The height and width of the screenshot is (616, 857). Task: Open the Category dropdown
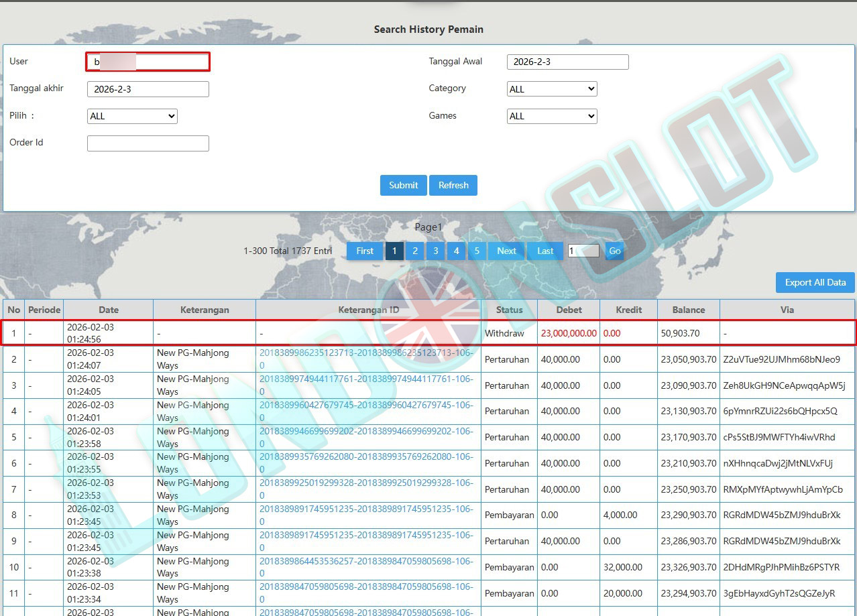552,89
